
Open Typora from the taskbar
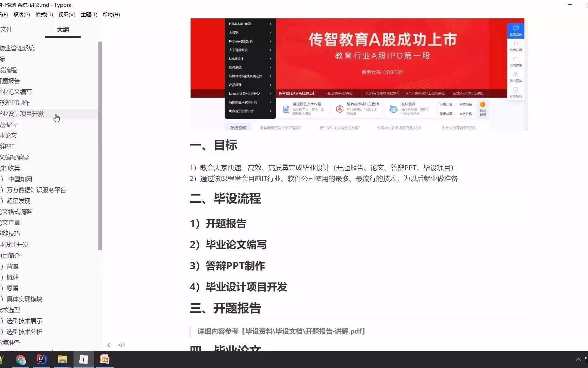pos(83,359)
